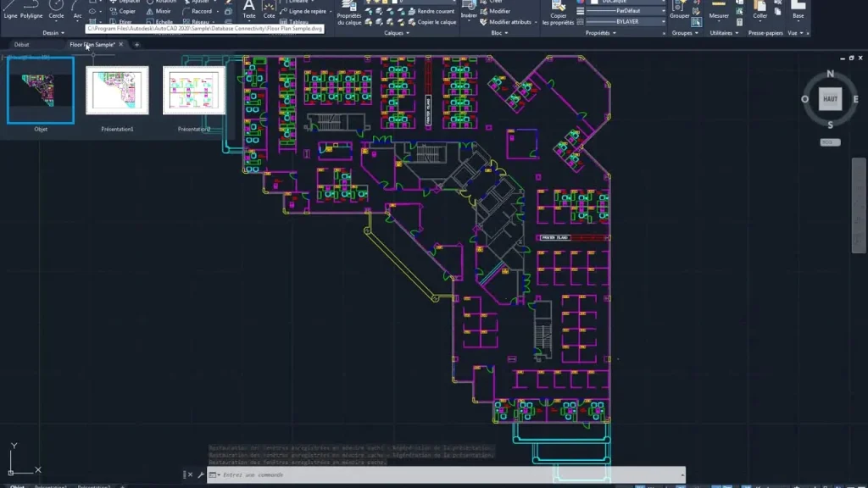Switch to the Début tab
Image resolution: width=868 pixels, height=488 pixels.
tap(21, 45)
